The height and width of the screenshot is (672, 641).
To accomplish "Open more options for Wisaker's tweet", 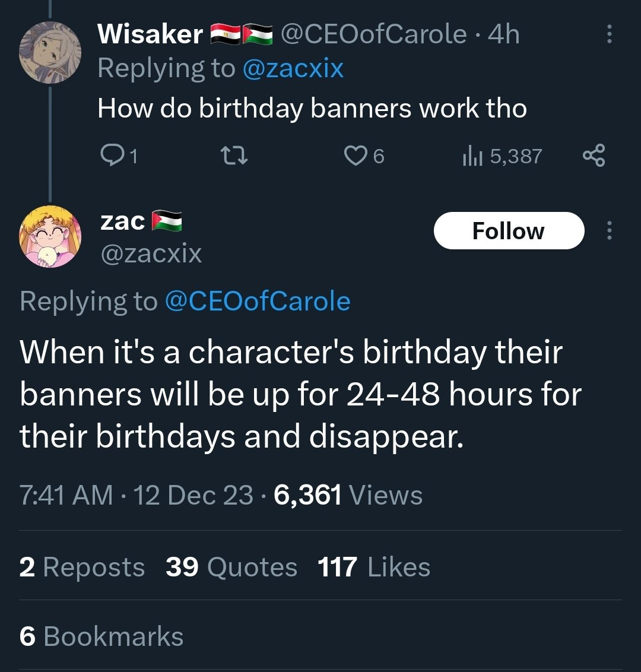I will click(609, 34).
